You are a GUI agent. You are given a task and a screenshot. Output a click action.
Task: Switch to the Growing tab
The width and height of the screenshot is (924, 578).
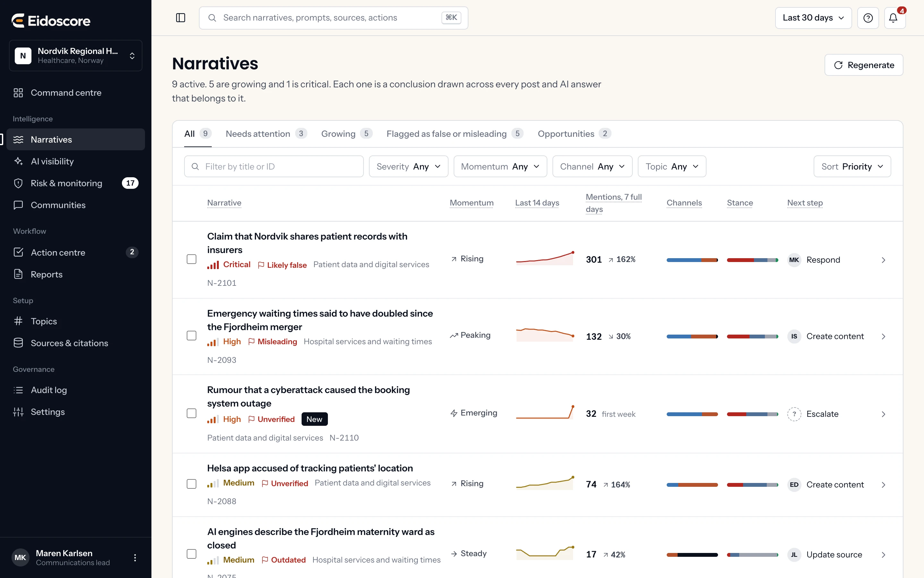[x=347, y=134]
